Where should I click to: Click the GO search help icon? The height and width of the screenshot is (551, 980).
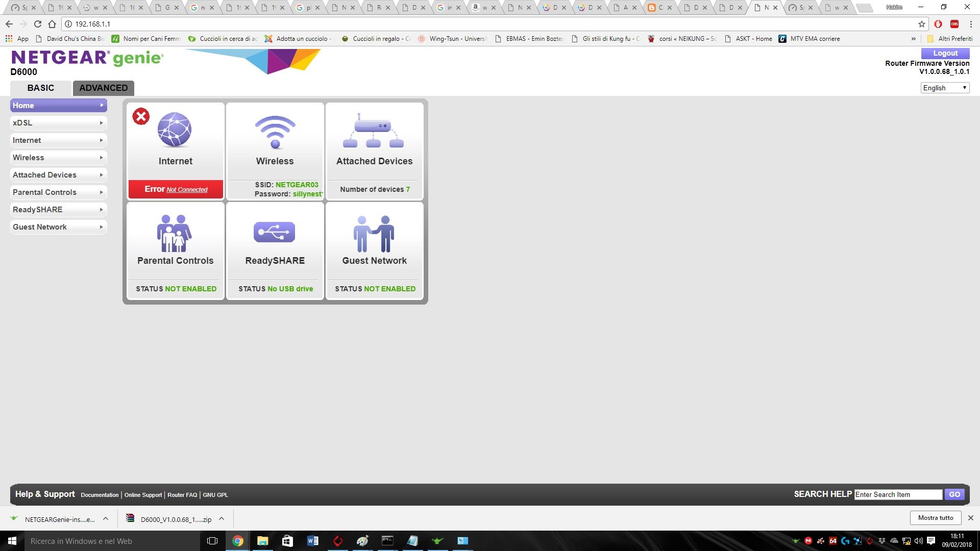(954, 494)
